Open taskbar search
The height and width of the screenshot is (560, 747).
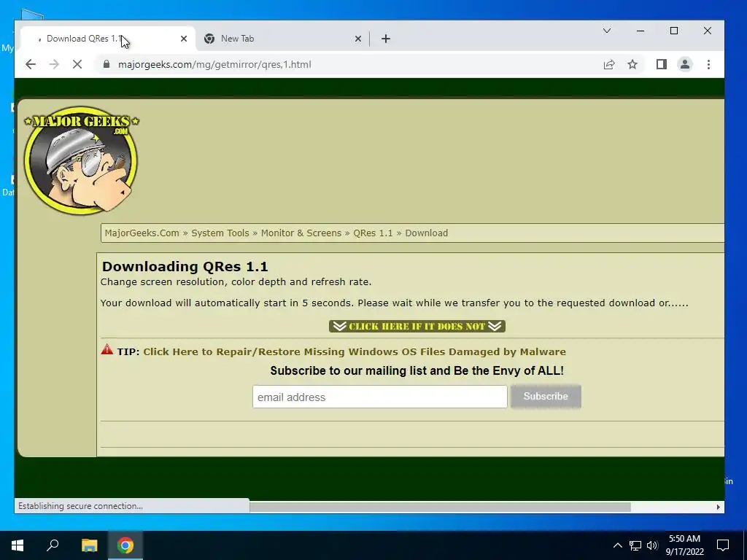[x=53, y=545]
